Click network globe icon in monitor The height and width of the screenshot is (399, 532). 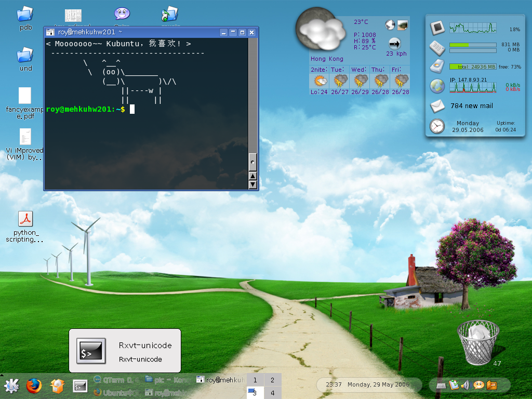tap(437, 86)
